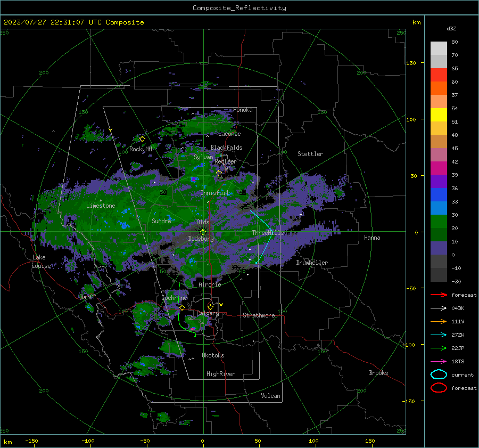This screenshot has height=448, width=479.
Task: Select the bright green swatch in dBZ legend
Action: (x=439, y=221)
